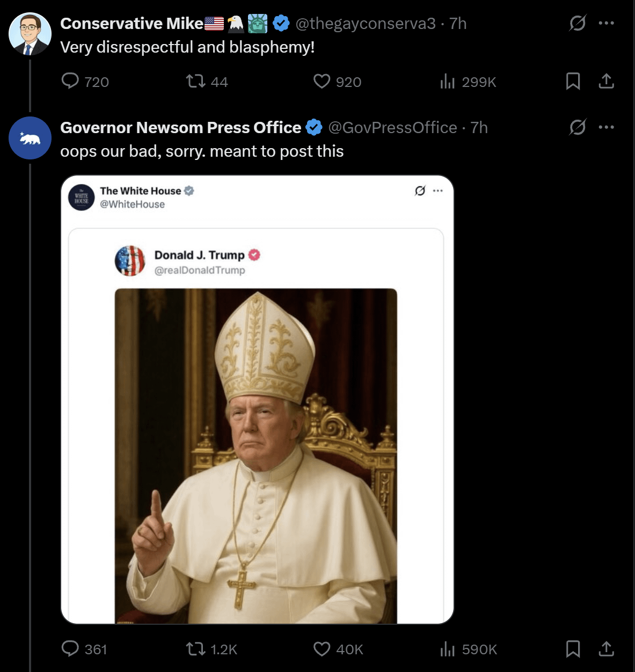635x672 pixels.
Task: Repost the Governor Newsom Press Office post
Action: [195, 649]
